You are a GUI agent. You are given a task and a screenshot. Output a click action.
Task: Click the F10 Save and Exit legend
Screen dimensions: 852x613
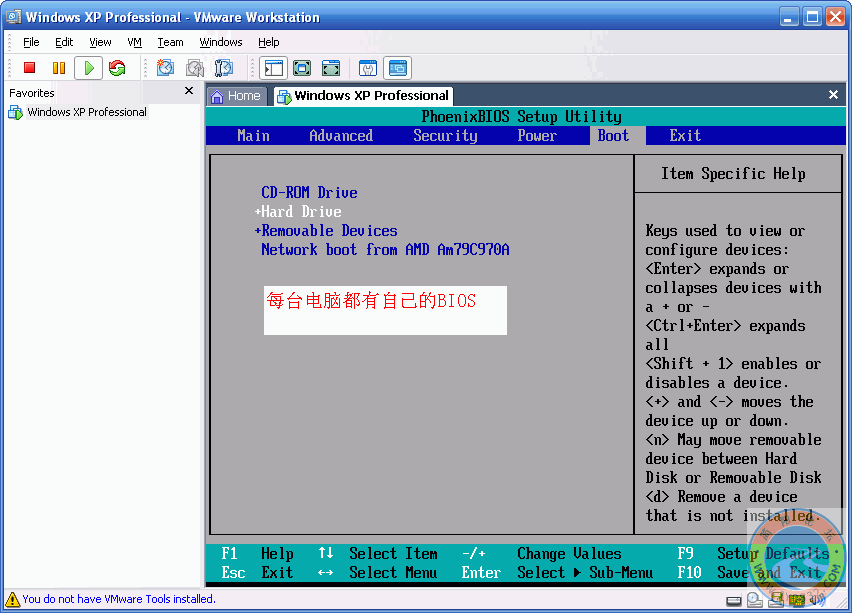(x=750, y=573)
